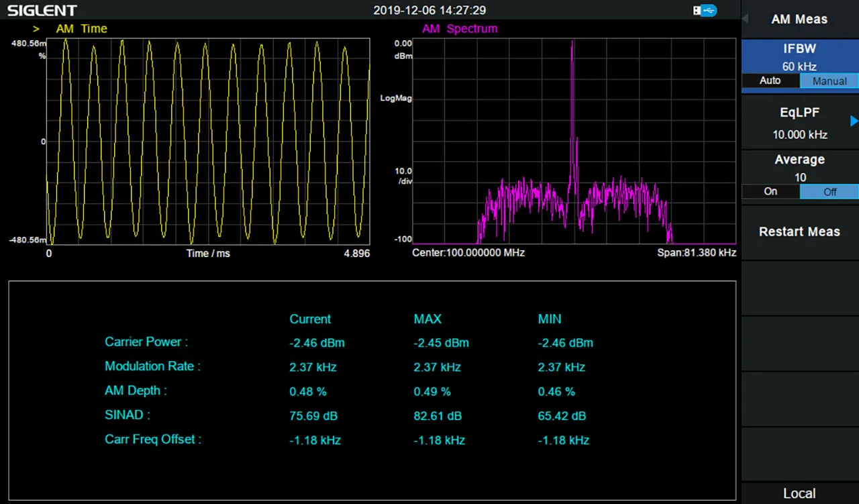The width and height of the screenshot is (859, 504).
Task: Collapse the side menu with the left arrow
Action: [745, 18]
